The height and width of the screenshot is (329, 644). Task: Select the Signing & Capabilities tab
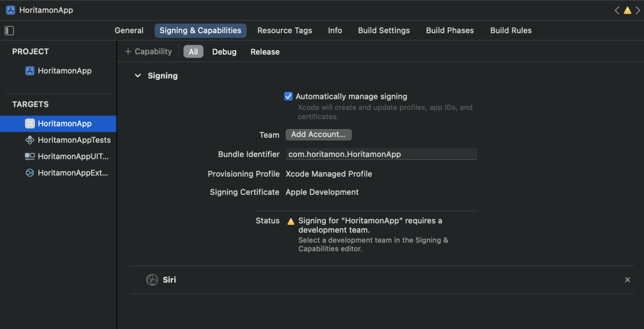coord(200,31)
